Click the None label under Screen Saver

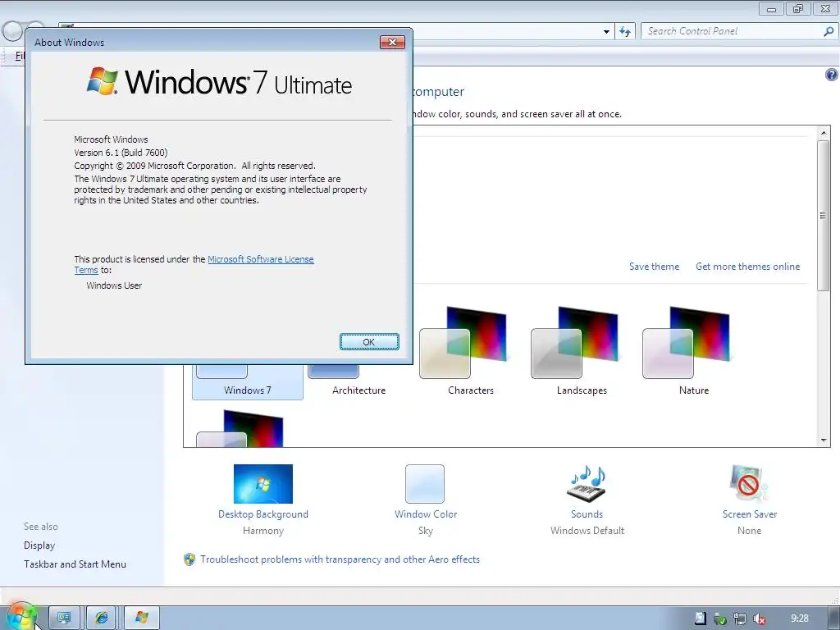(x=749, y=531)
